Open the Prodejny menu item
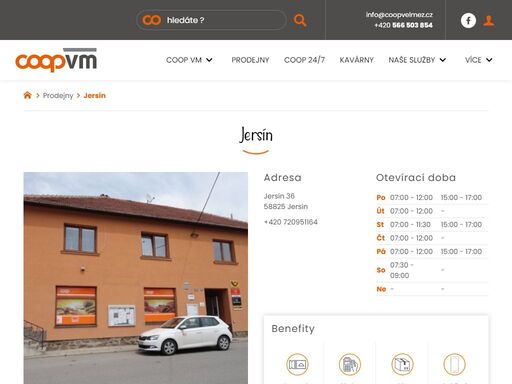512x384 pixels. (x=250, y=60)
